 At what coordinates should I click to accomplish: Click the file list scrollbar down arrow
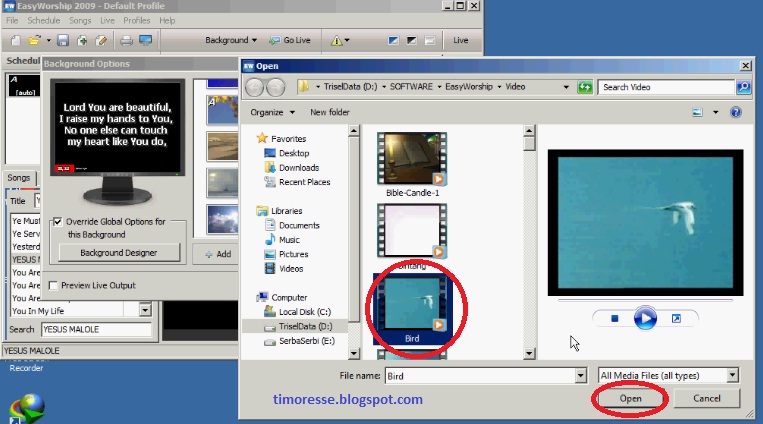pos(529,354)
